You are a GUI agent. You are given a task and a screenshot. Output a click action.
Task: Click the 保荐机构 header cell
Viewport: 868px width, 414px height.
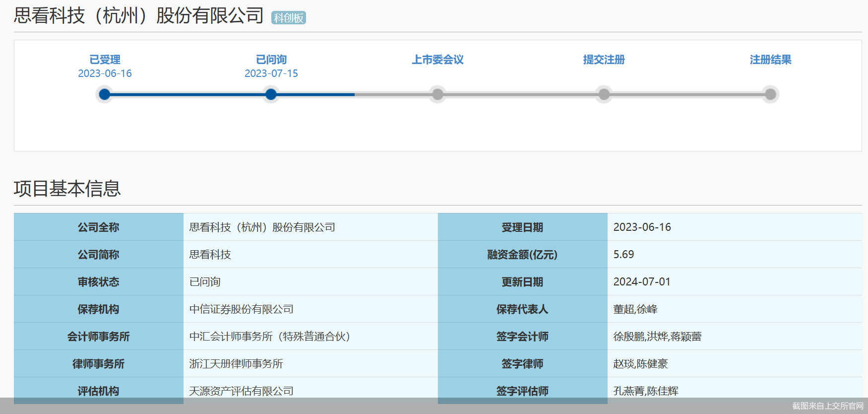99,309
